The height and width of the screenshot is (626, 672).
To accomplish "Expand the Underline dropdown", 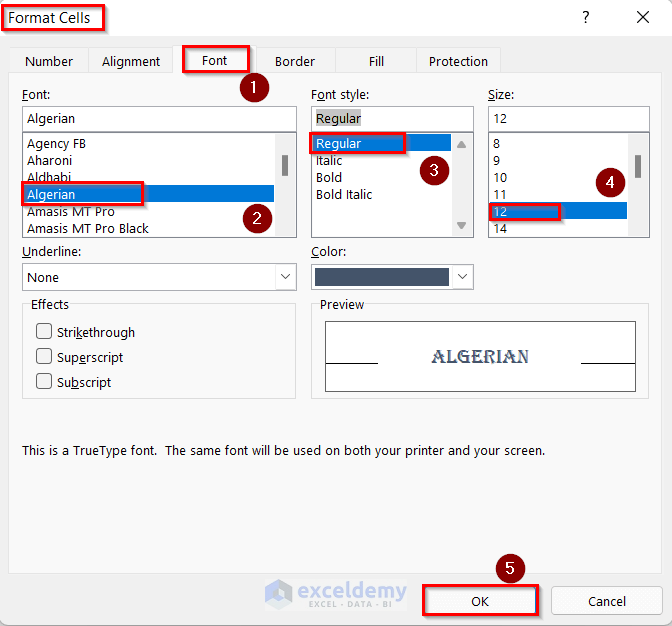I will click(285, 277).
